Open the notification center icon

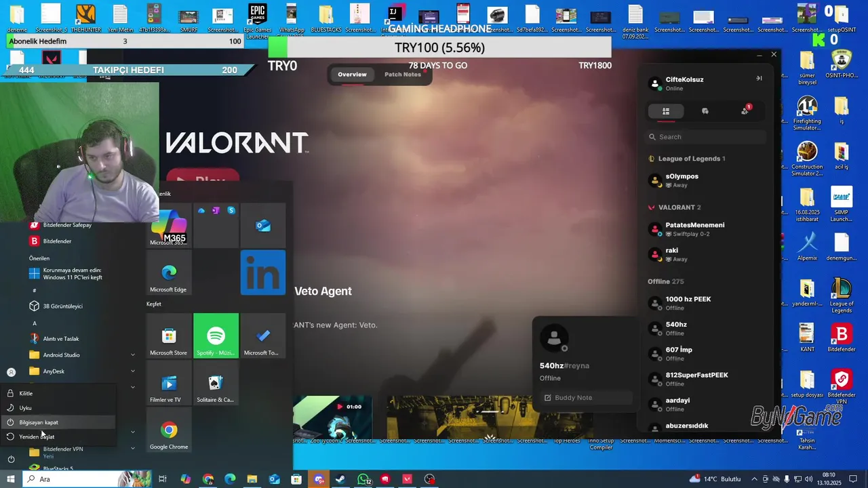tap(854, 479)
